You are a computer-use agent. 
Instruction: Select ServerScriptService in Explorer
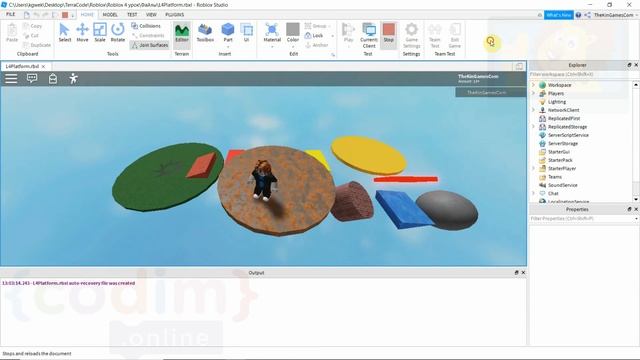pyautogui.click(x=568, y=135)
